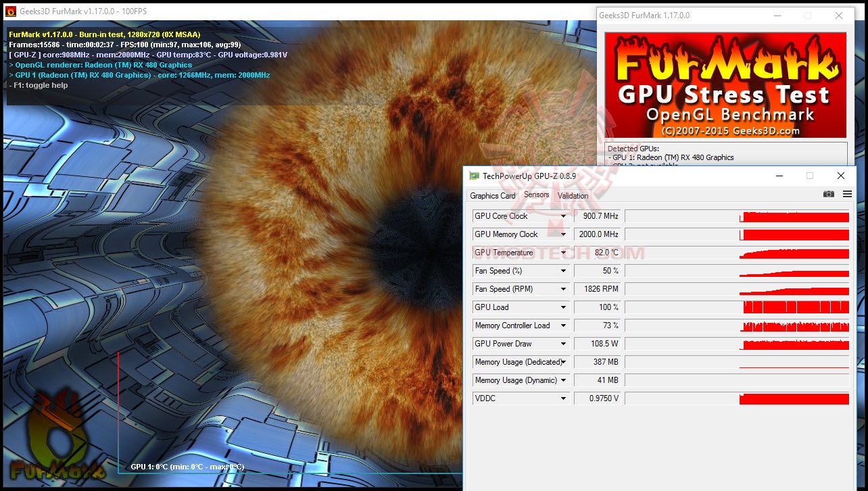Open the GPU Memory Clock dropdown

coord(563,234)
